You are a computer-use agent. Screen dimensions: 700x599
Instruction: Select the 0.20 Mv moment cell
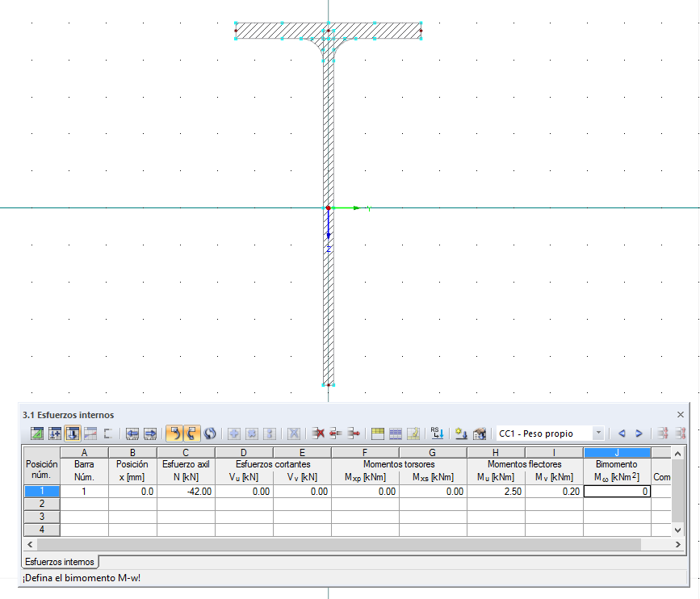[555, 492]
